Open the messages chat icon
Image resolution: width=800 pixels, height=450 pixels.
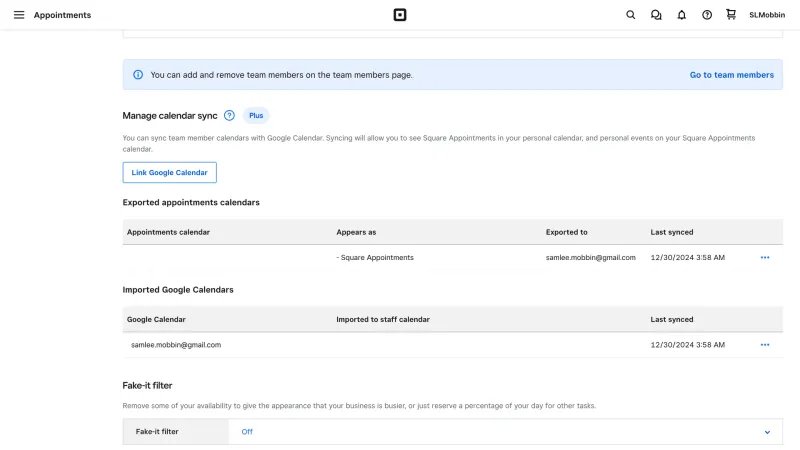point(656,15)
